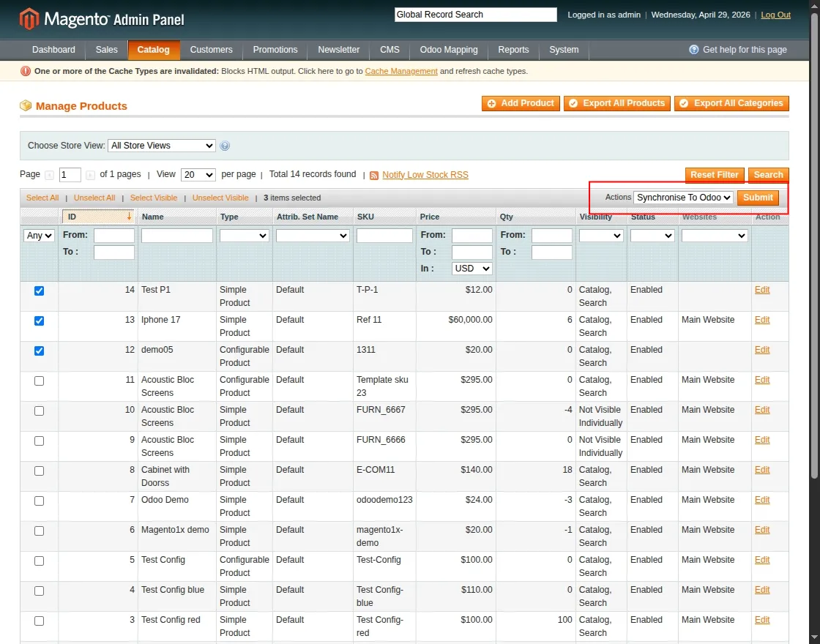This screenshot has height=644, width=820.
Task: Click the ID sort descending arrow
Action: (x=129, y=217)
